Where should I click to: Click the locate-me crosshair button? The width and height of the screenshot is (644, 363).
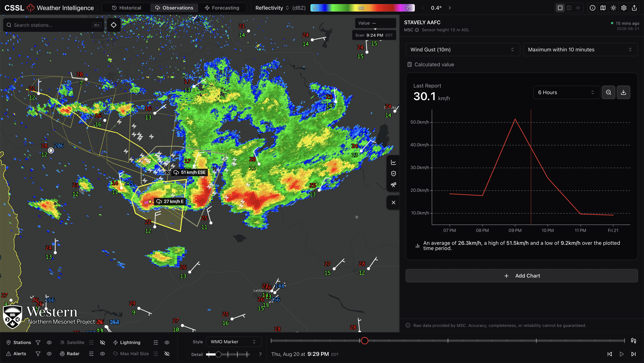tap(113, 25)
